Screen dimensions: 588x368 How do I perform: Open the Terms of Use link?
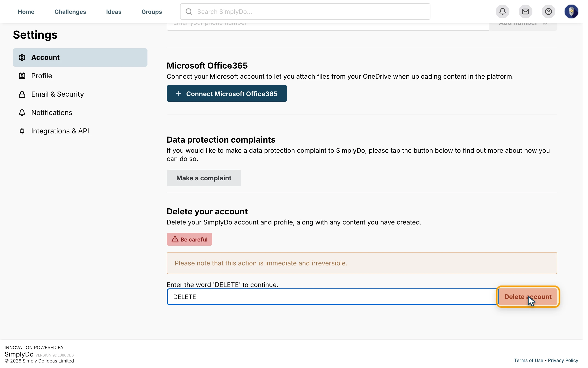529,360
